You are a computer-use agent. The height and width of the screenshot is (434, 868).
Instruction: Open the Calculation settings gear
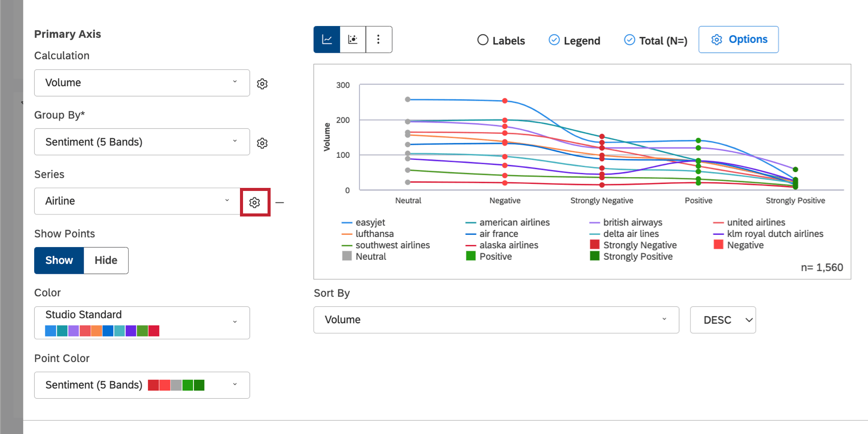click(x=262, y=84)
